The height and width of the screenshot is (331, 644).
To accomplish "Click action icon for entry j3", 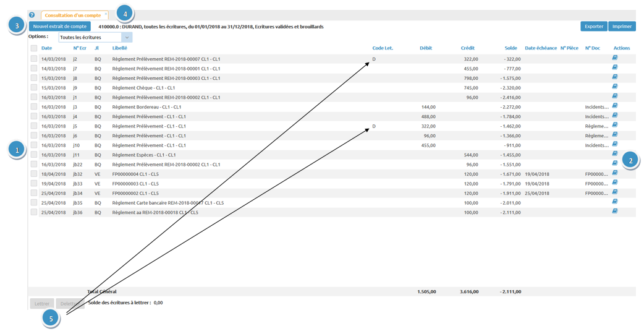I will [615, 106].
